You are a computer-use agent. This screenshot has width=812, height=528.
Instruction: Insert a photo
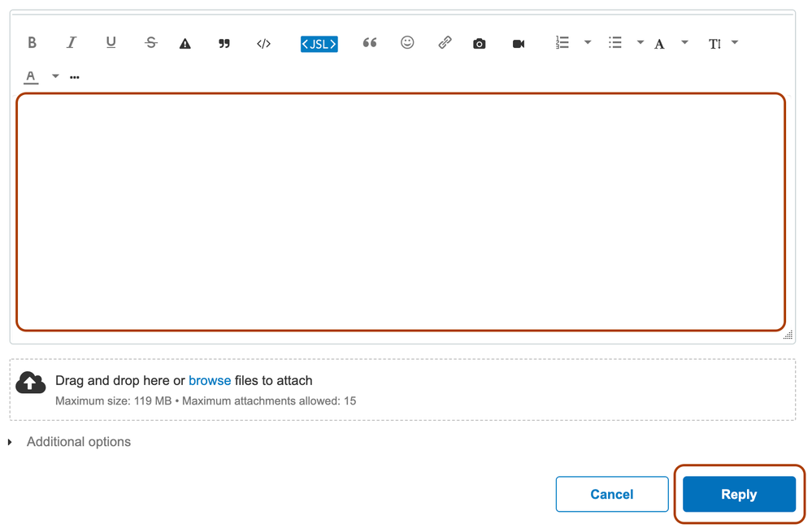click(480, 43)
